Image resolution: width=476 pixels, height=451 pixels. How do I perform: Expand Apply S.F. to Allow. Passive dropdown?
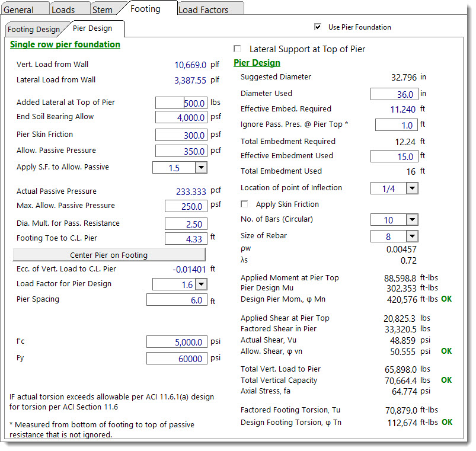tap(201, 168)
